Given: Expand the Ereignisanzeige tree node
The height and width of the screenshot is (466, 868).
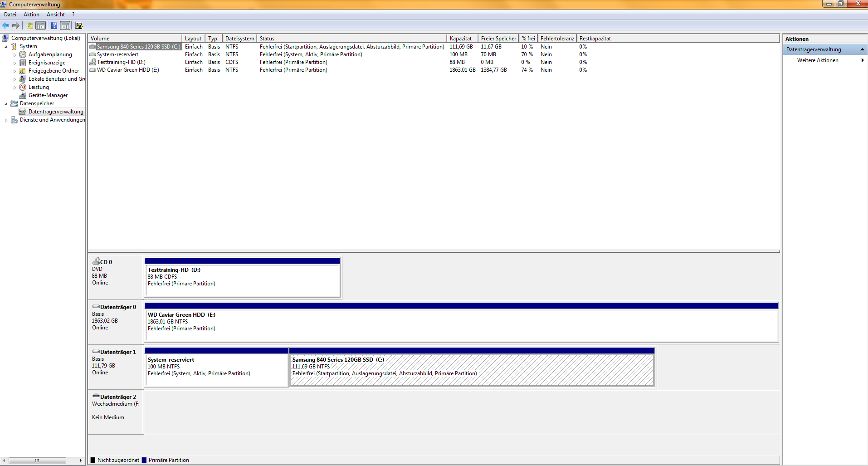Looking at the screenshot, I should (15, 63).
